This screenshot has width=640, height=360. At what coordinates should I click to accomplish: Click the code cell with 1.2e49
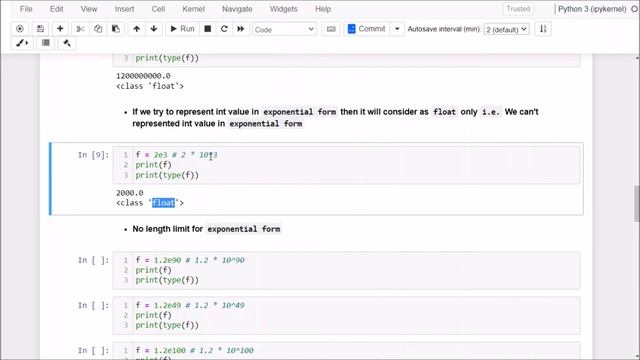click(346, 316)
